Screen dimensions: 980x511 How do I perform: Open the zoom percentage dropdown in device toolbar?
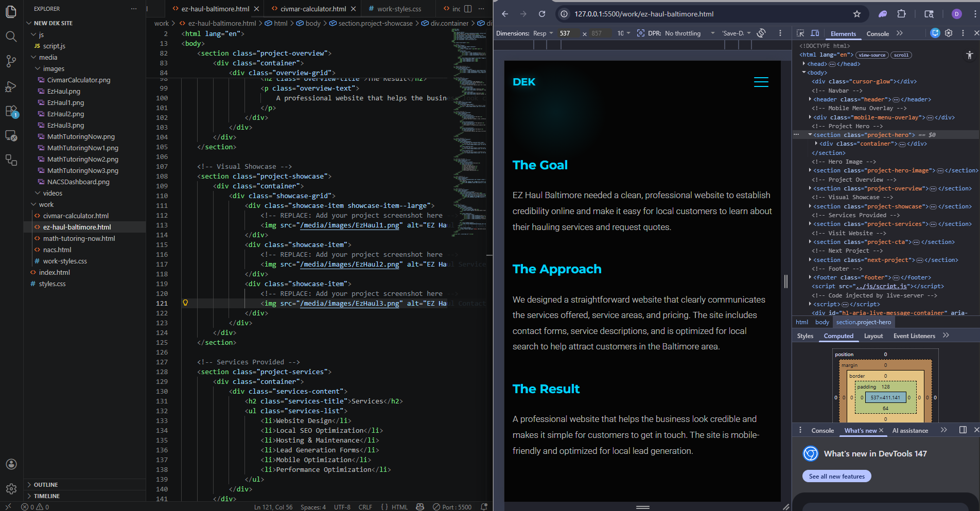pyautogui.click(x=624, y=33)
